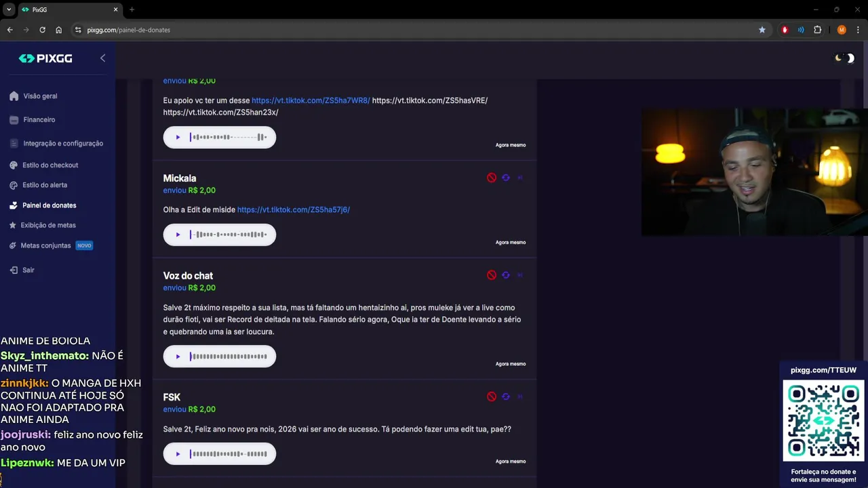Open the browser extensions puzzle menu
Viewport: 868px width, 488px height.
(x=817, y=30)
